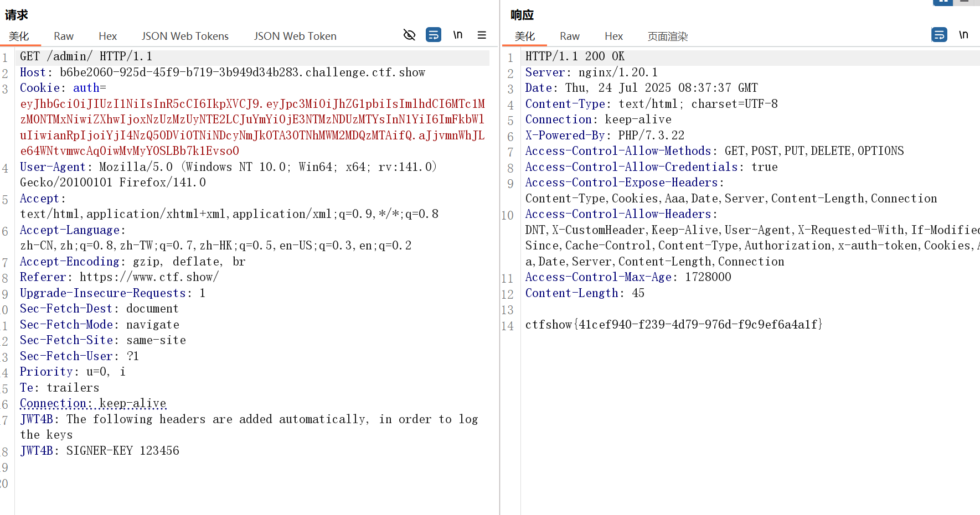
Task: Open the JSON Web Token tab
Action: (x=295, y=36)
